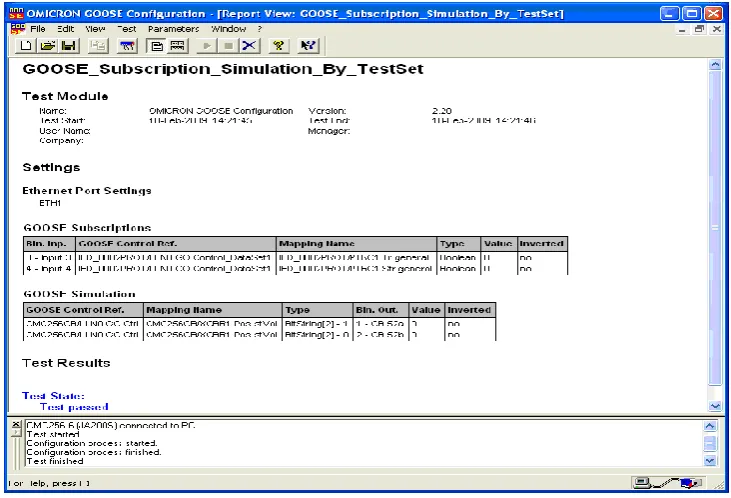Click the GOOSE Subscriptions heading

[87, 228]
